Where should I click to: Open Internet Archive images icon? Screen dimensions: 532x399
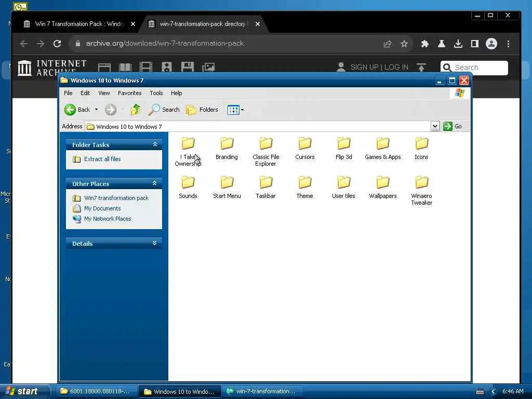click(208, 67)
